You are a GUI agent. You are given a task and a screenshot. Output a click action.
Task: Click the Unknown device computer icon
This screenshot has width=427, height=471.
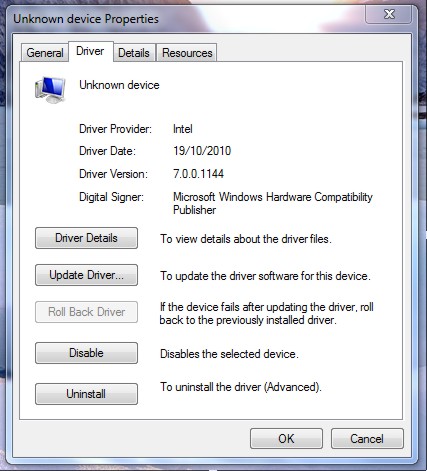50,90
